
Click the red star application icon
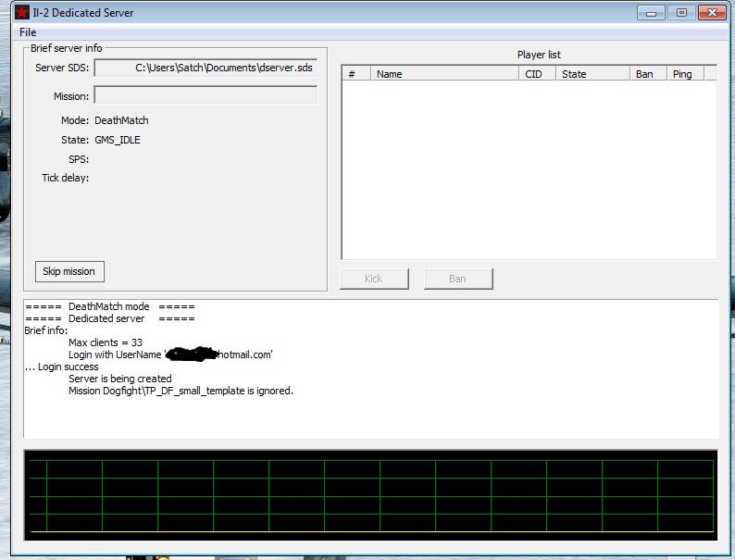pyautogui.click(x=22, y=12)
